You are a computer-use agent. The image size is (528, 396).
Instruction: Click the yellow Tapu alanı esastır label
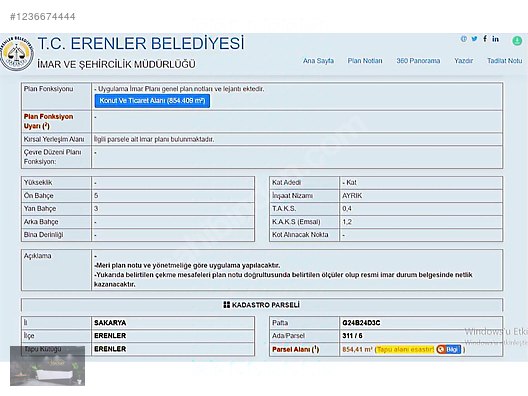pyautogui.click(x=405, y=350)
